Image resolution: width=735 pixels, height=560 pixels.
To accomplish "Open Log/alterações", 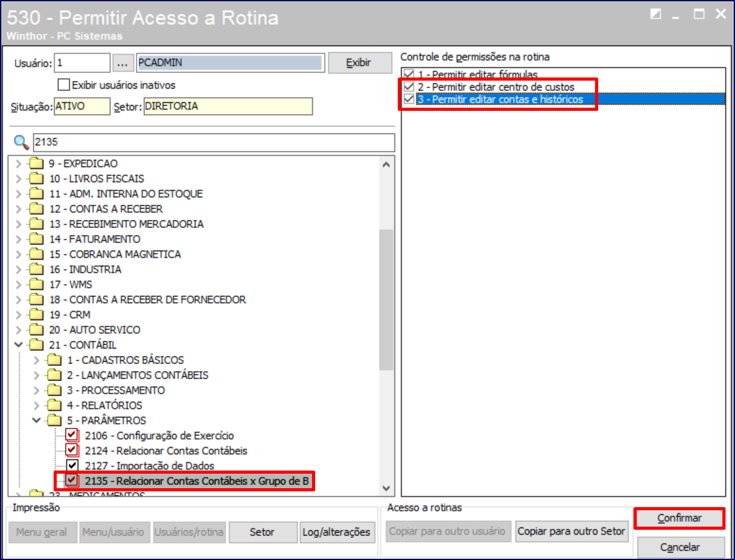I will point(337,532).
